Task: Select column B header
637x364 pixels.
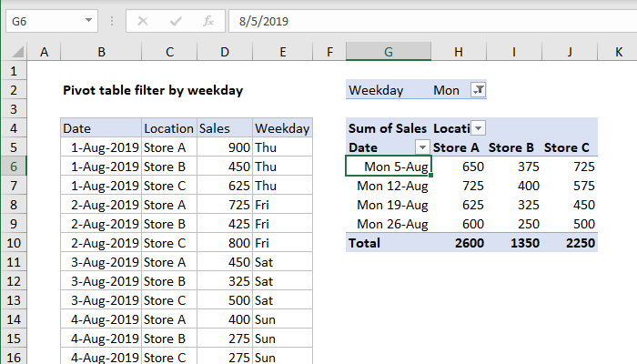Action: (x=101, y=52)
